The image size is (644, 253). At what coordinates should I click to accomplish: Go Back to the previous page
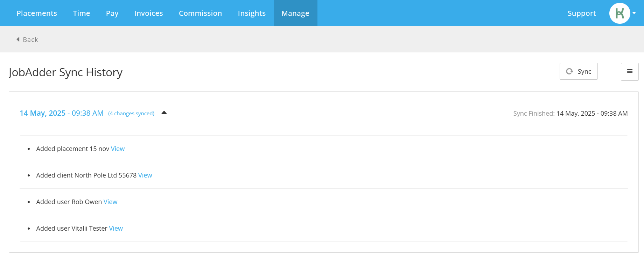pyautogui.click(x=27, y=39)
